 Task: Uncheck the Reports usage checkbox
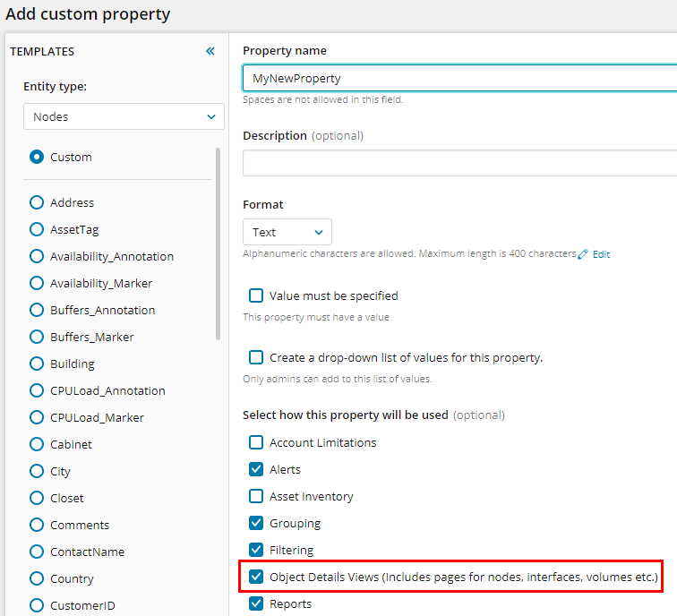pyautogui.click(x=256, y=604)
